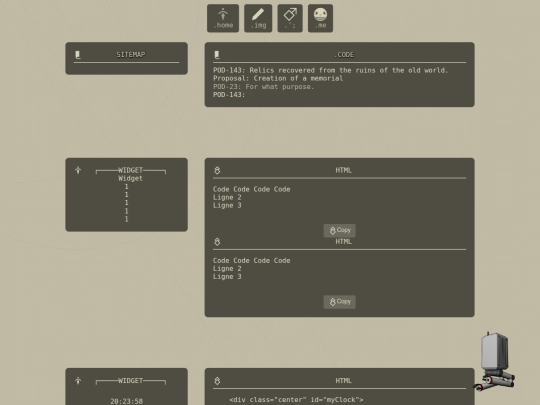Open the .me face navigation button

point(320,18)
